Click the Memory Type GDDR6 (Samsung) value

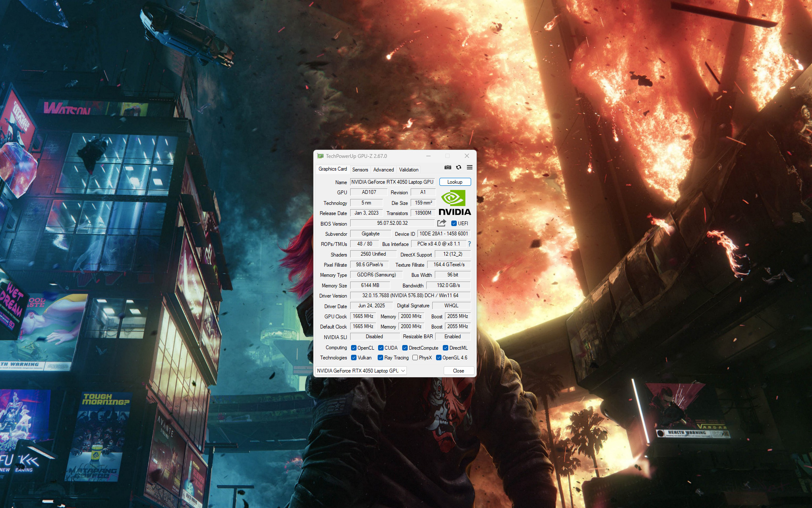click(x=376, y=275)
